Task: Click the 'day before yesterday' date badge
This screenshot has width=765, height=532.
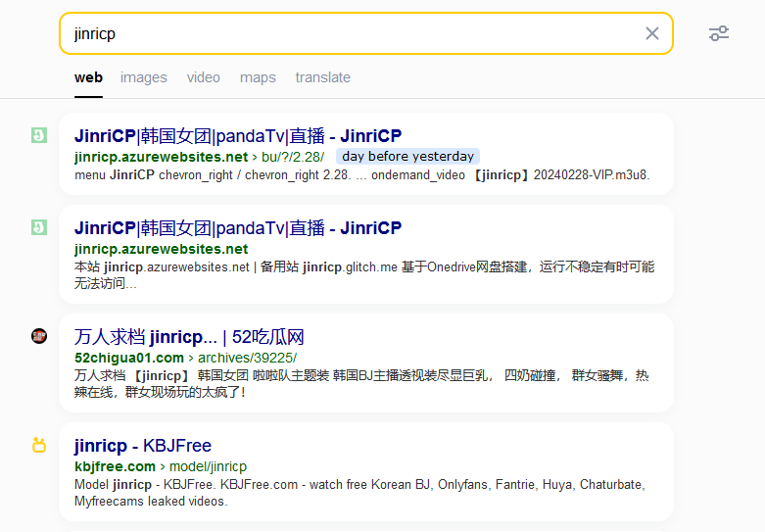Action: (407, 156)
